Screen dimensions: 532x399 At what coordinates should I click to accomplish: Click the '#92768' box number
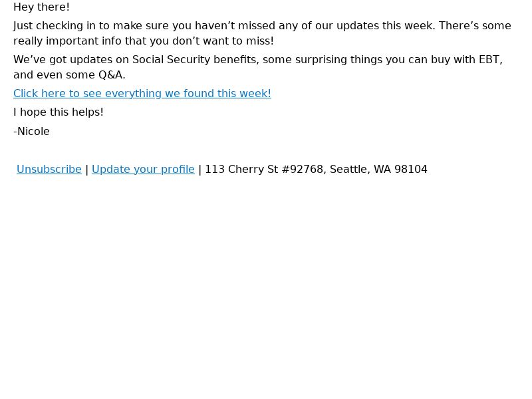tap(303, 169)
